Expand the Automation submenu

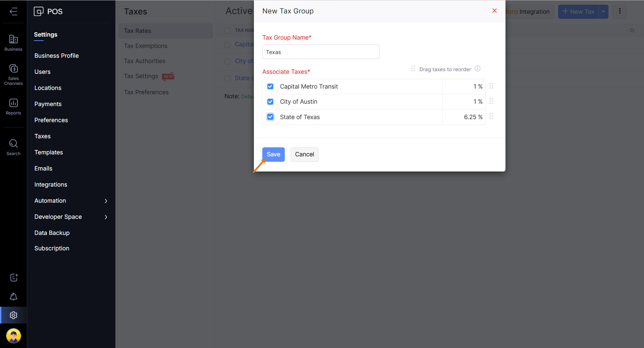(106, 201)
